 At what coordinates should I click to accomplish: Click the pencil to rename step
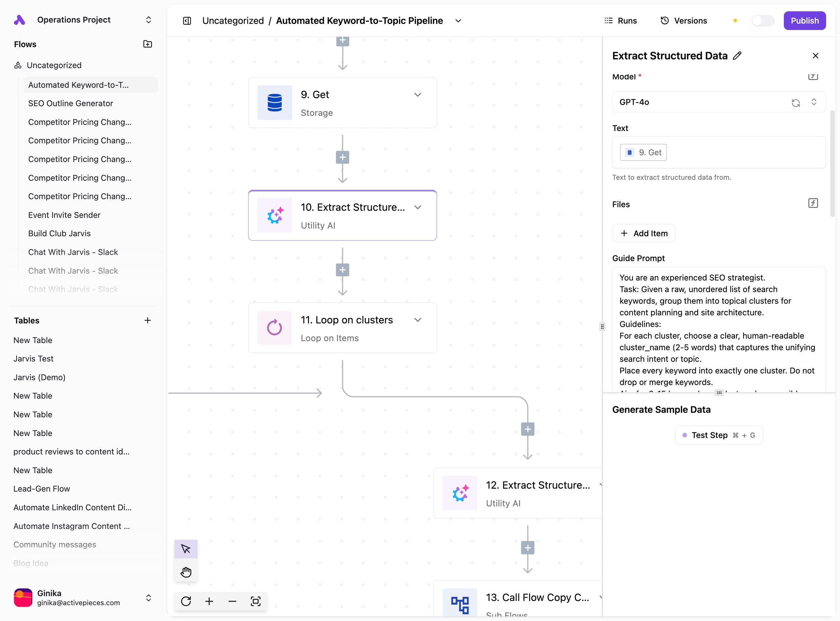737,56
